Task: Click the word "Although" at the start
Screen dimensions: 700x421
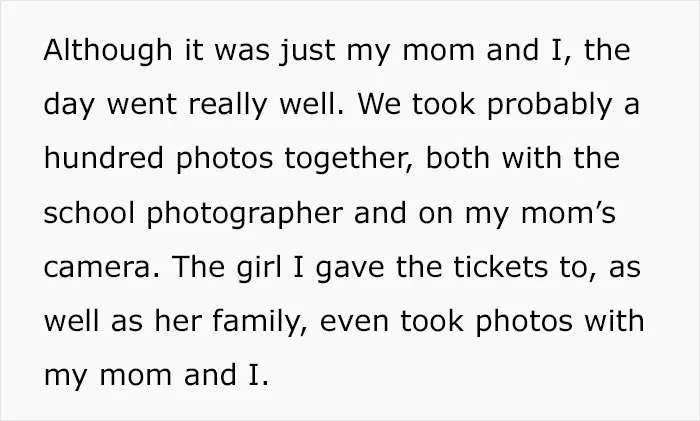Action: tap(108, 51)
